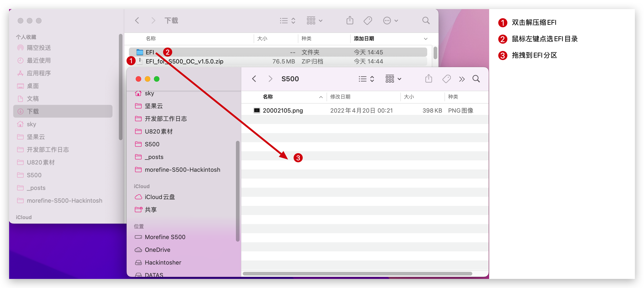The image size is (644, 288).
Task: Open view switcher in 下载 window
Action: pyautogui.click(x=287, y=20)
